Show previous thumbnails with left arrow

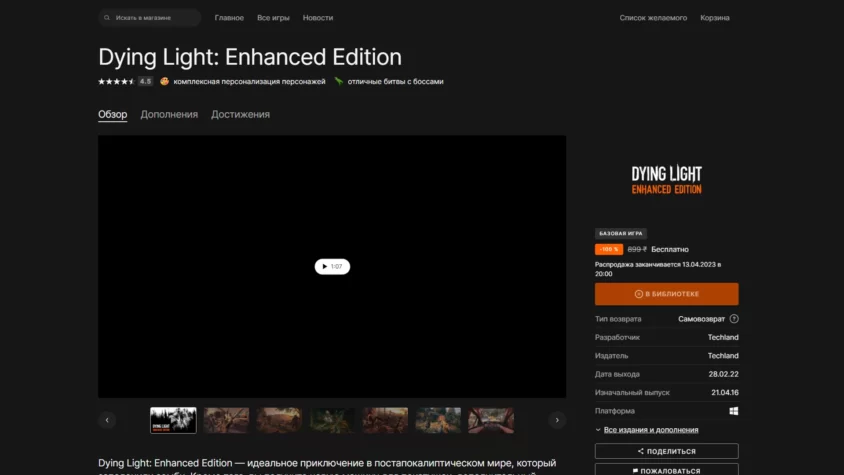pos(107,420)
